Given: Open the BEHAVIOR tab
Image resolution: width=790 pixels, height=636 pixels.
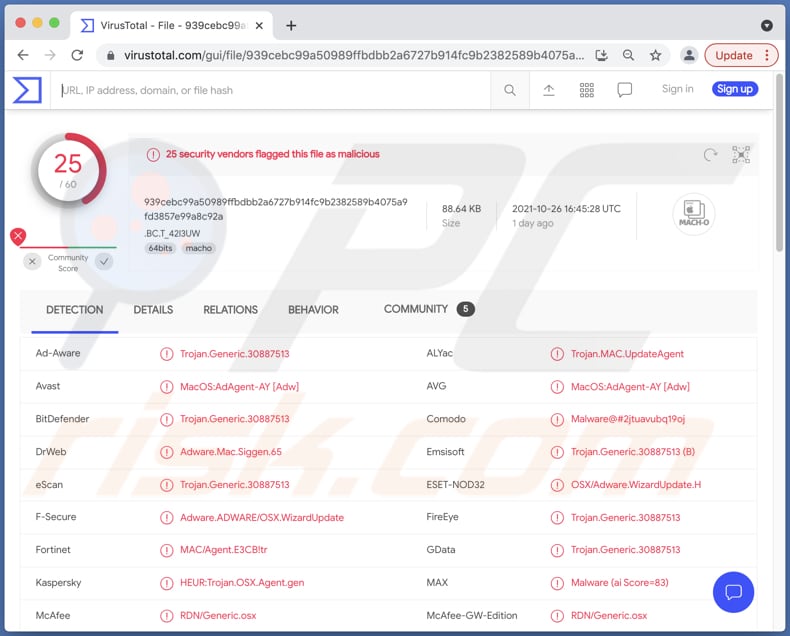Looking at the screenshot, I should (x=313, y=310).
